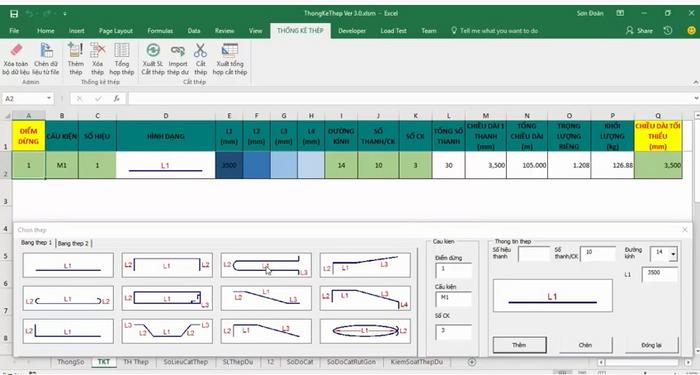Click the ribbon display options icon
The width and height of the screenshot is (700, 375).
coord(620,13)
